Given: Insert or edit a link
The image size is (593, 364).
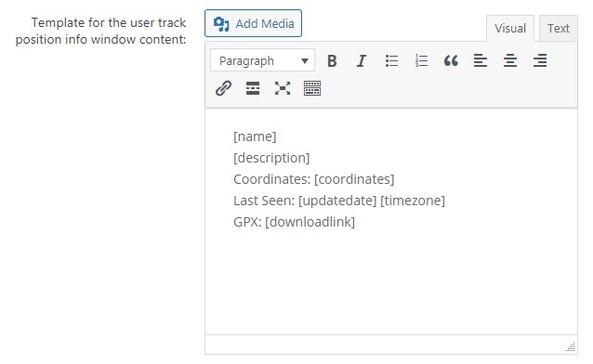Looking at the screenshot, I should (x=223, y=88).
